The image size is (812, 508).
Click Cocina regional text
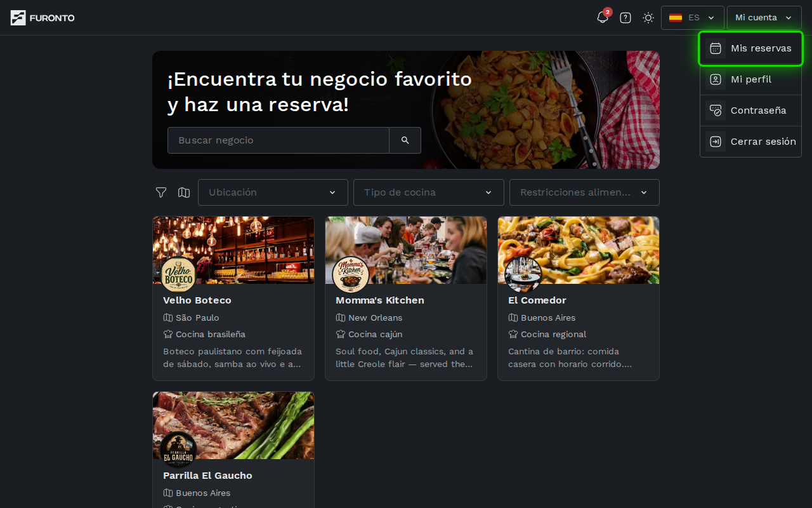point(554,334)
